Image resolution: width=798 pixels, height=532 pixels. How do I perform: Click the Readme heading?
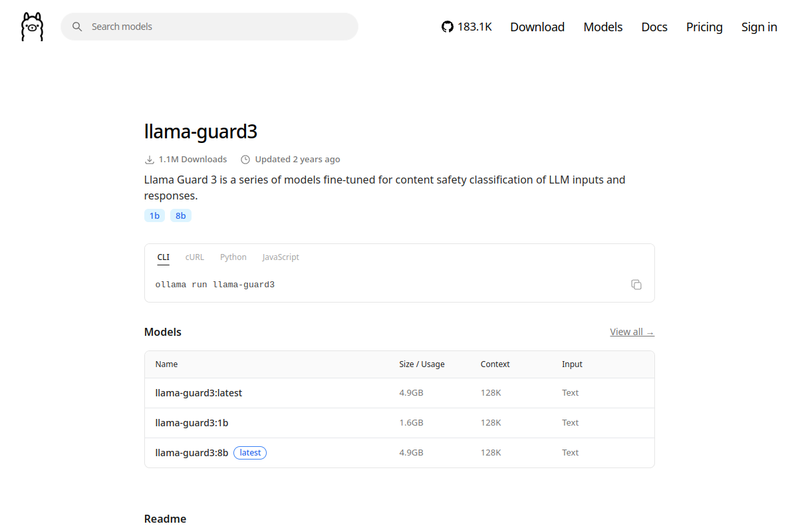click(165, 519)
